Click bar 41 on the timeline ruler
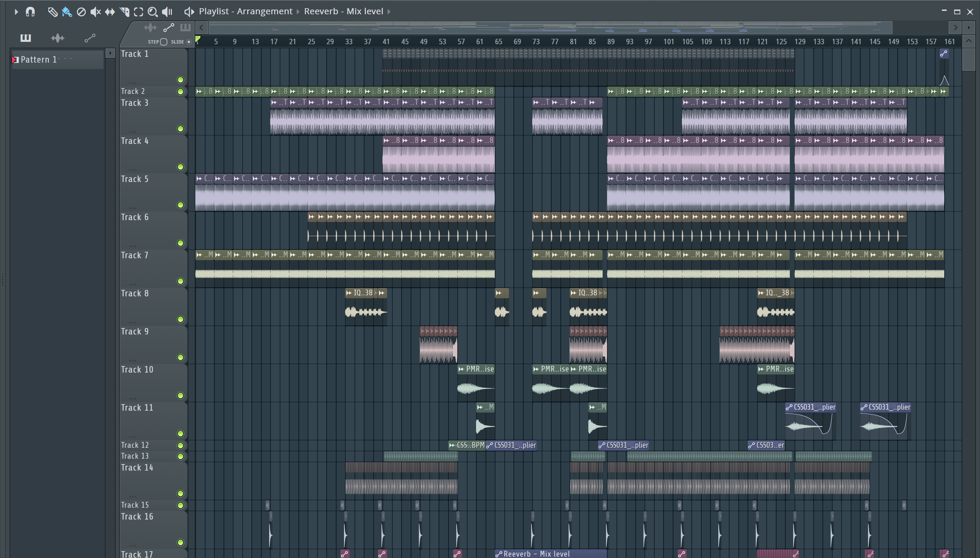The height and width of the screenshot is (558, 980). tap(386, 42)
